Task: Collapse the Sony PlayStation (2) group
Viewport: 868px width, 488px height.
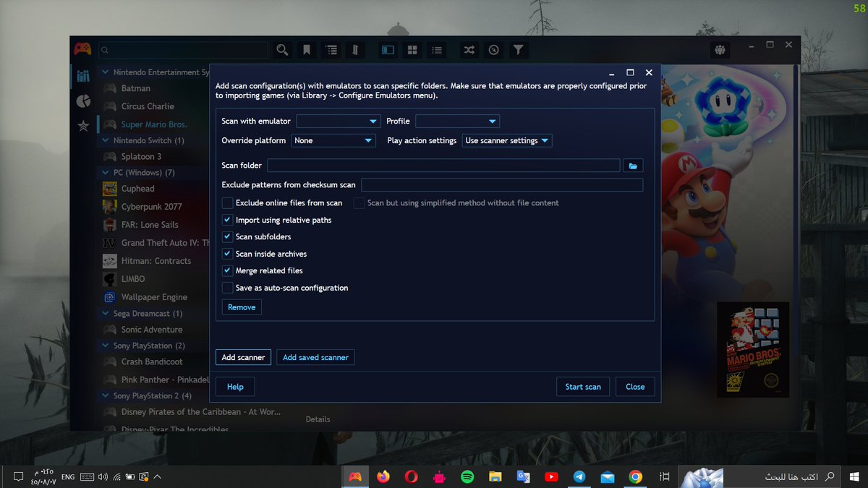Action: click(x=106, y=346)
